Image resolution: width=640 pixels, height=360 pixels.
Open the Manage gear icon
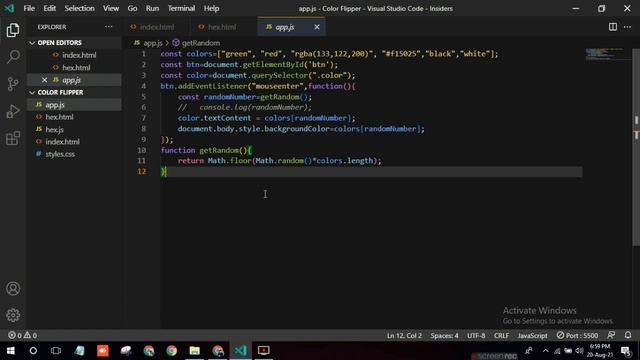13,315
